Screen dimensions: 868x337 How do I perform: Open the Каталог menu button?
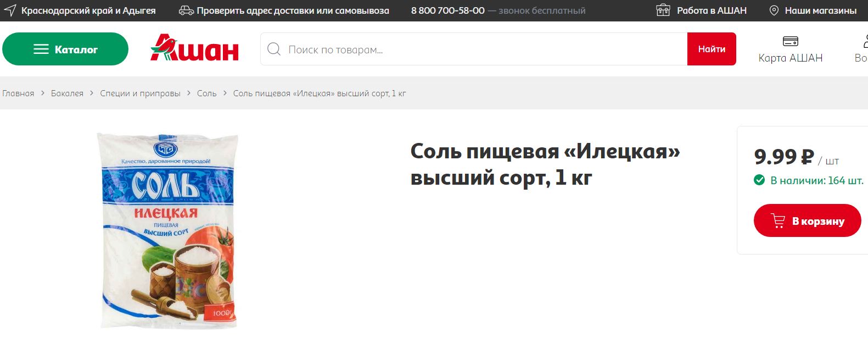click(65, 49)
